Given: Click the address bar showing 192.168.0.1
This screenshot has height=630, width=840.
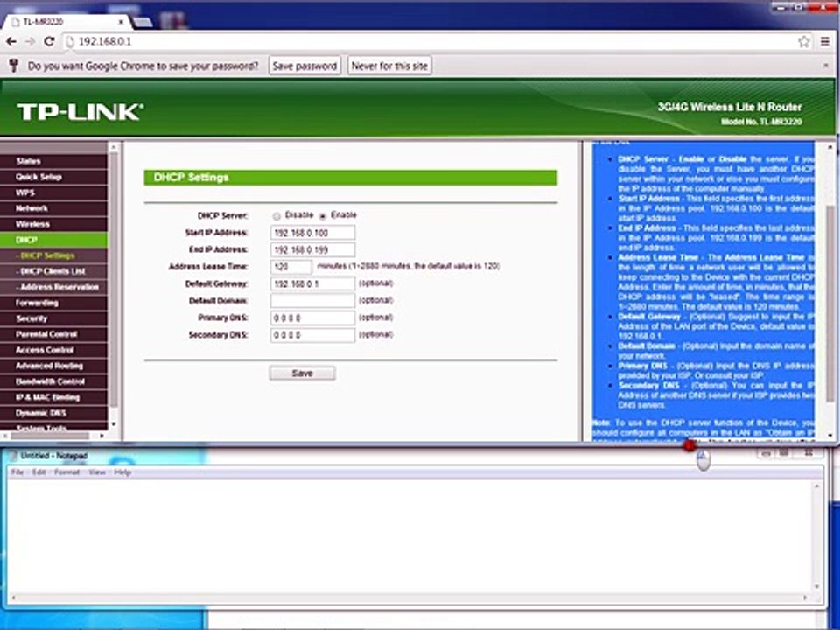Looking at the screenshot, I should click(429, 42).
